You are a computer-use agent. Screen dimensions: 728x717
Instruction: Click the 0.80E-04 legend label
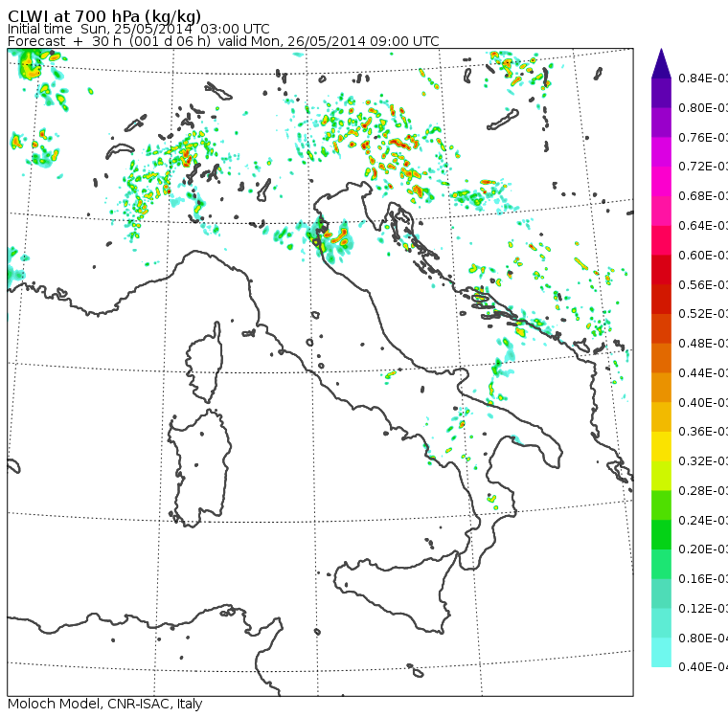tap(703, 639)
